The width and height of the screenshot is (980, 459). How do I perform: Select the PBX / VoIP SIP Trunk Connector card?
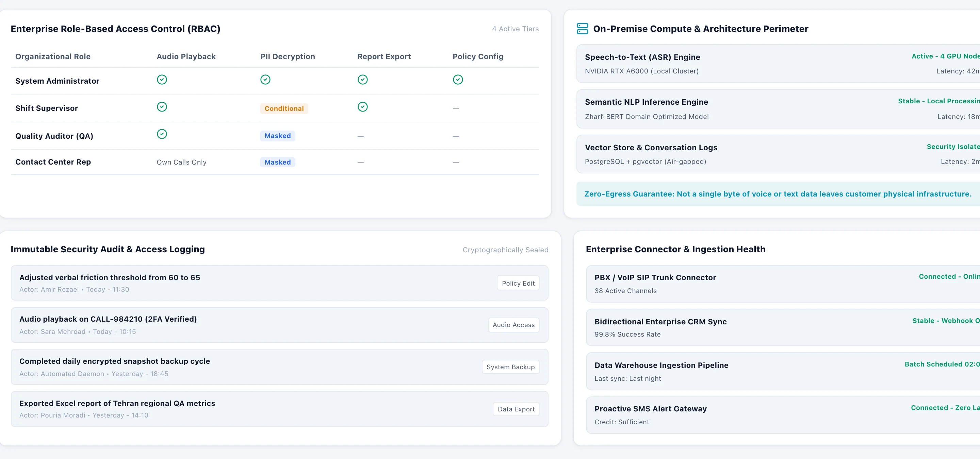pos(783,284)
